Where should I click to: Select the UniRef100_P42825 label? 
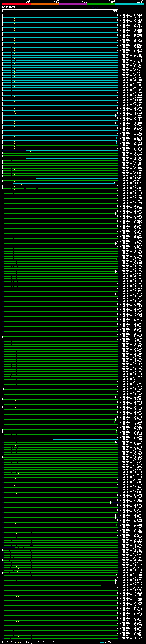click(x=131, y=90)
